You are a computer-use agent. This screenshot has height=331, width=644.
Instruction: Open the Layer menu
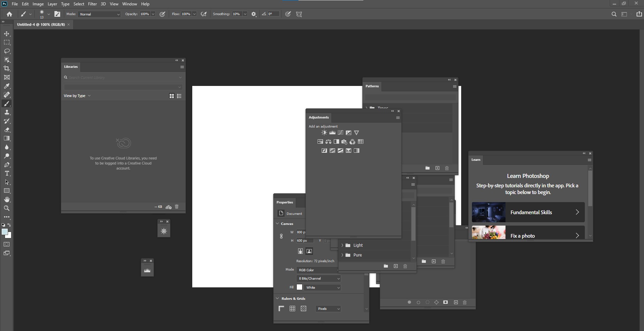click(x=52, y=4)
